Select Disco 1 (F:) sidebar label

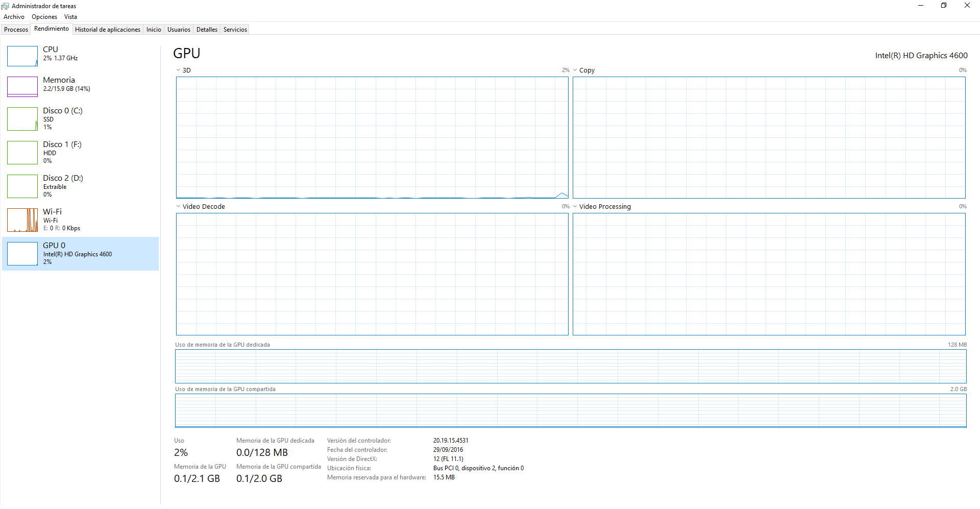point(62,144)
